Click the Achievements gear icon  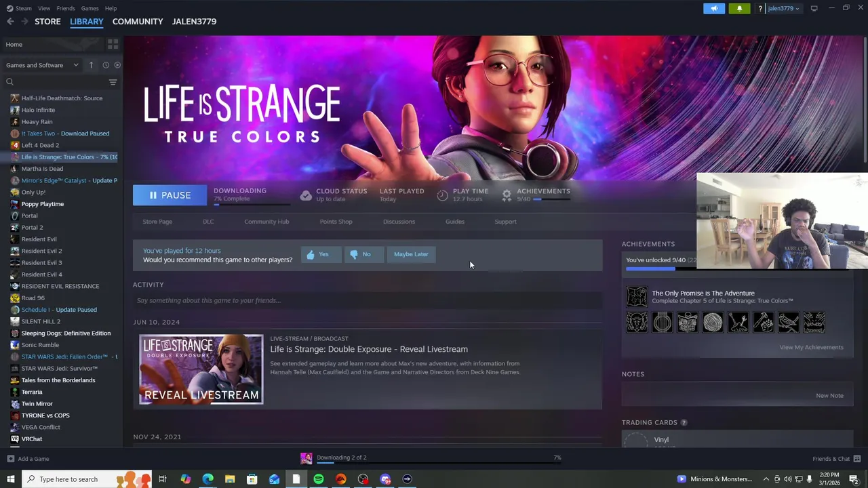coord(507,195)
